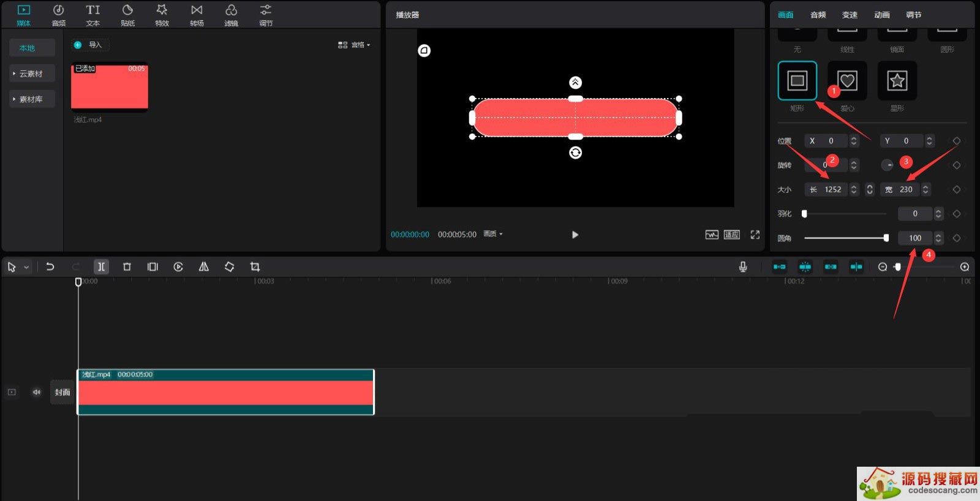Select the rectangle mask shape
The width and height of the screenshot is (980, 501).
(x=797, y=81)
